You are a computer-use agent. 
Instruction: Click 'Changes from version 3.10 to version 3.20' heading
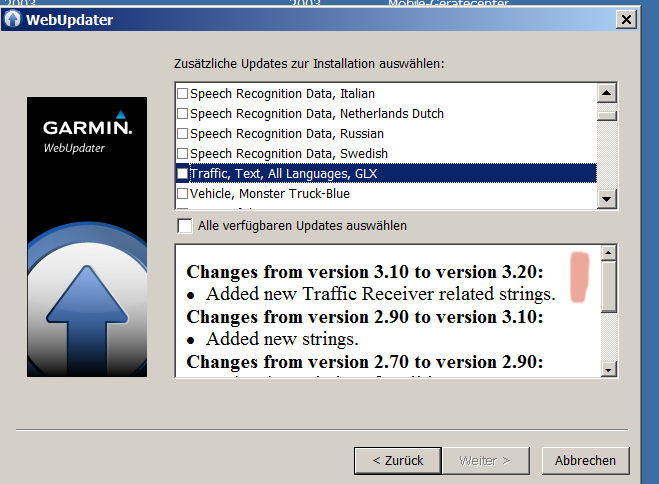[x=365, y=272]
